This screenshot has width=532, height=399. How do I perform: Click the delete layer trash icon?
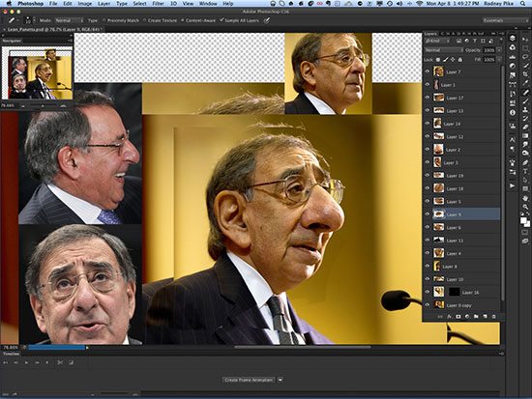pos(494,316)
